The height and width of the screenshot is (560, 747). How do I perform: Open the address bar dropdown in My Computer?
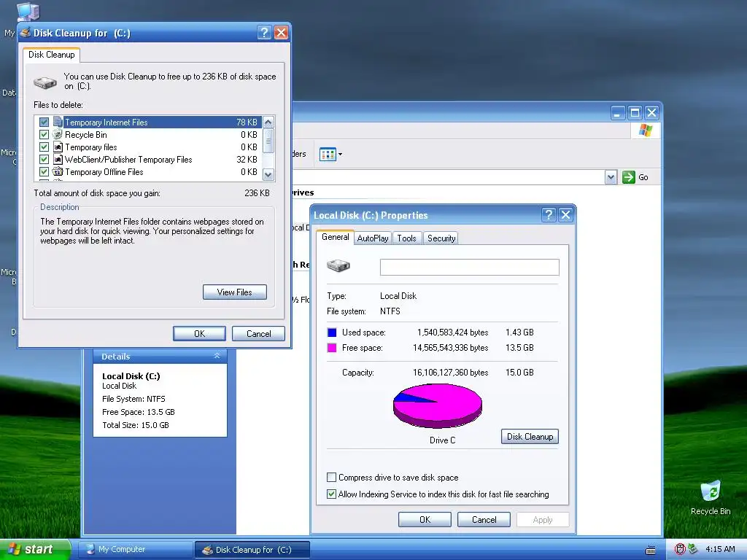click(x=611, y=178)
